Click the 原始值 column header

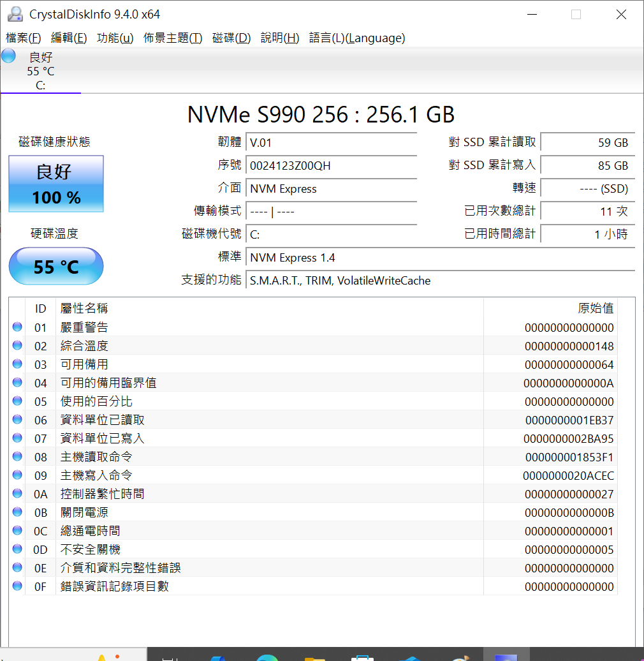[x=550, y=309]
